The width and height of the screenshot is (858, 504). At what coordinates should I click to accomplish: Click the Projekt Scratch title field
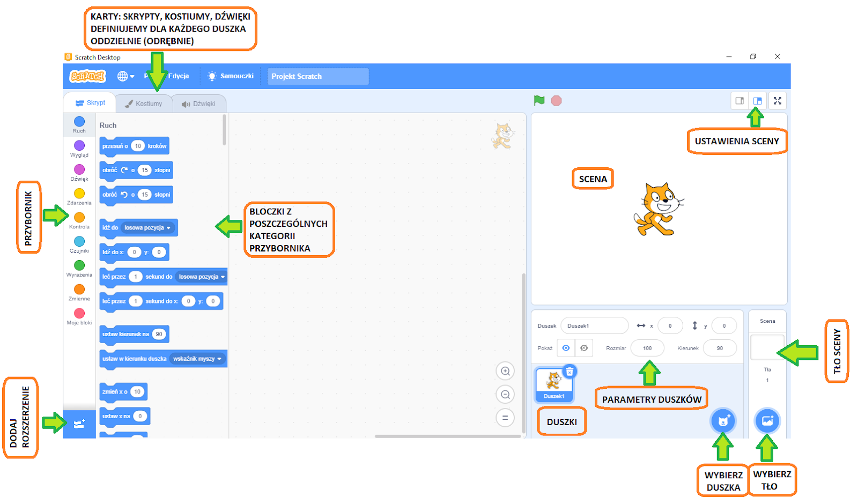pos(317,76)
